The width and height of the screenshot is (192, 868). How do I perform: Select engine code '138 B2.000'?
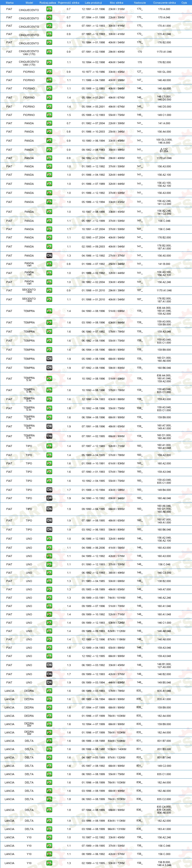click(x=164, y=581)
